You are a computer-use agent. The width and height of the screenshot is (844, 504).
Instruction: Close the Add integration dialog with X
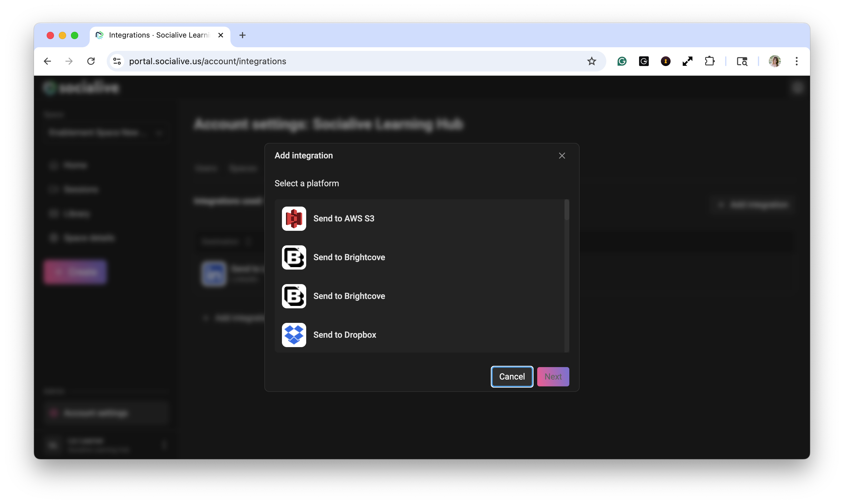point(561,156)
